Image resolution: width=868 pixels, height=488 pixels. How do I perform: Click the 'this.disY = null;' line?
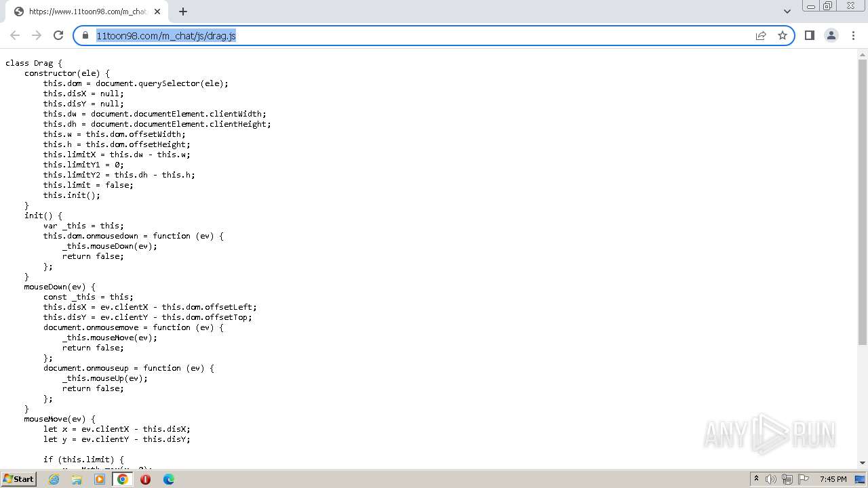tap(83, 104)
